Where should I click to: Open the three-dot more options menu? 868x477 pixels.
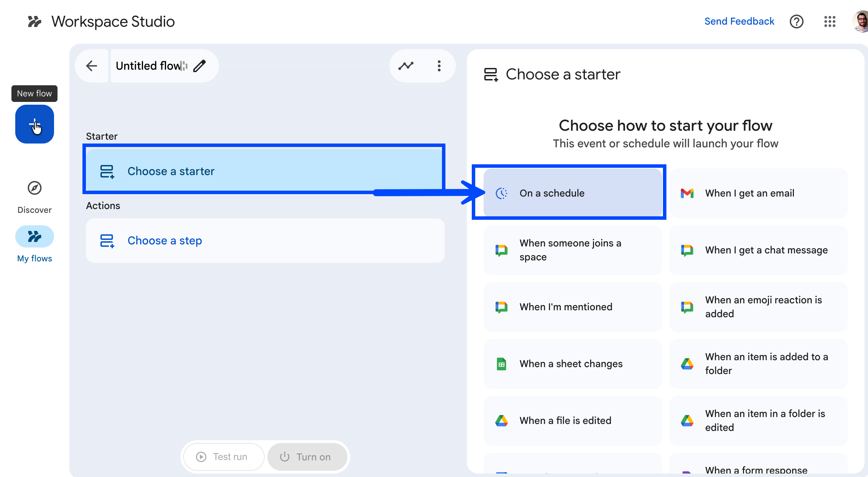(439, 66)
